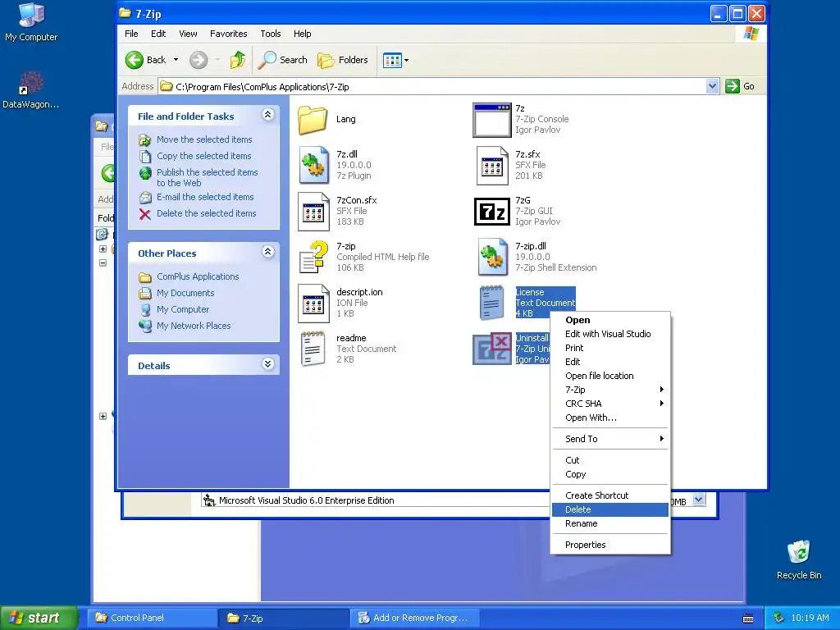Screen dimensions: 840x630
Task: Open the Edit menu
Action: [158, 34]
